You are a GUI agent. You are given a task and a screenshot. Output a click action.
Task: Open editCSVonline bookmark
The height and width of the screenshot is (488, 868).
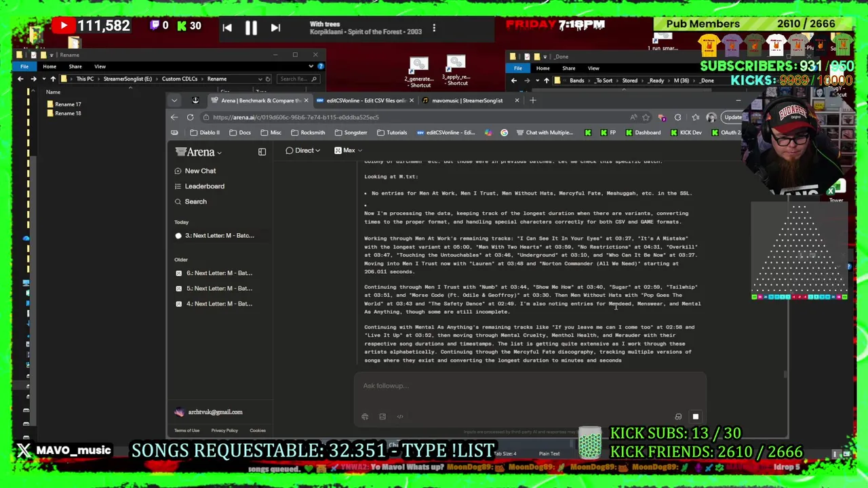[x=446, y=133]
